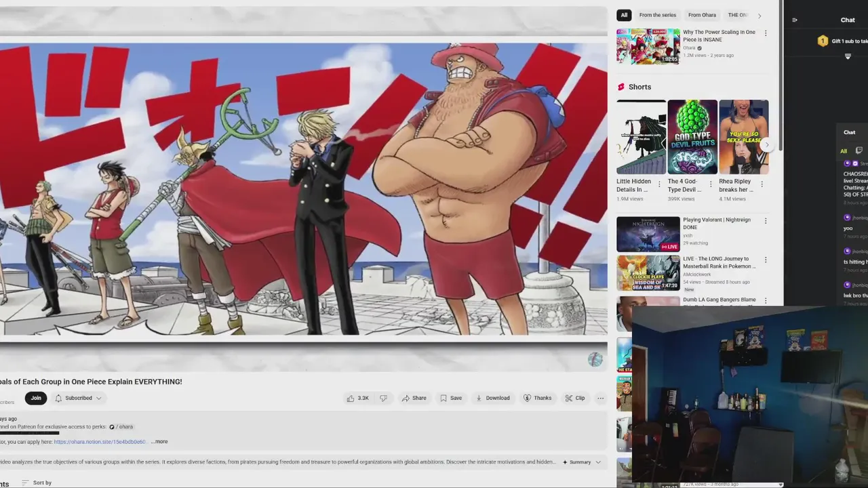The image size is (868, 488).
Task: Show more filter chips with right arrow
Action: 759,15
